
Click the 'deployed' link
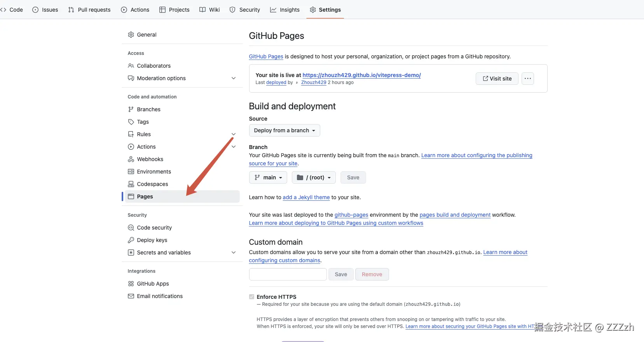click(x=276, y=82)
